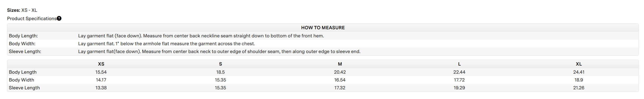Select the XL size column header
The image size is (644, 99).
click(579, 64)
